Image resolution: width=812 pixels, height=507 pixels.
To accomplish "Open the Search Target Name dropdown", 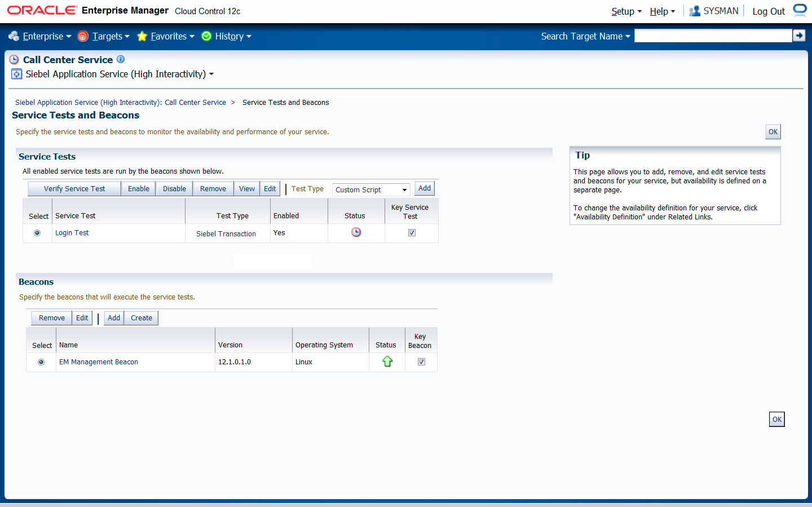I will point(585,36).
